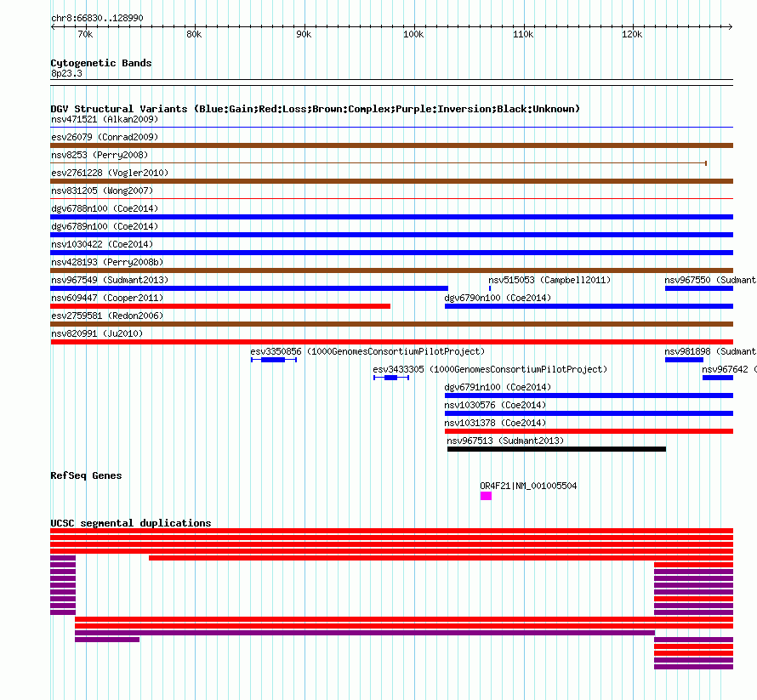Select the 8p23.3 band label
The image size is (757, 700).
(66, 73)
